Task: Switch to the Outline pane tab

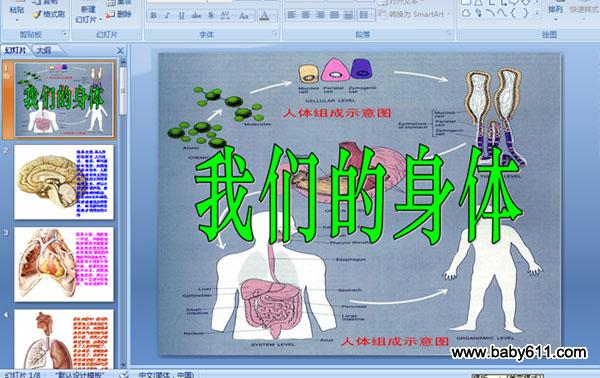Action: tap(44, 50)
